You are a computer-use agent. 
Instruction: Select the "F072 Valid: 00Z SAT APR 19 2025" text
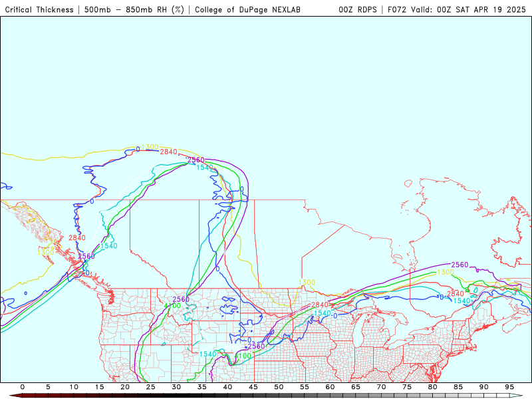click(x=457, y=10)
